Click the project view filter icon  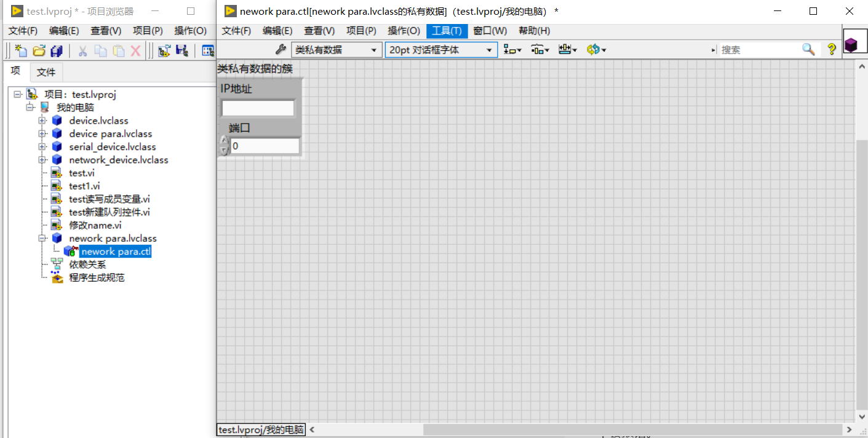pyautogui.click(x=208, y=51)
